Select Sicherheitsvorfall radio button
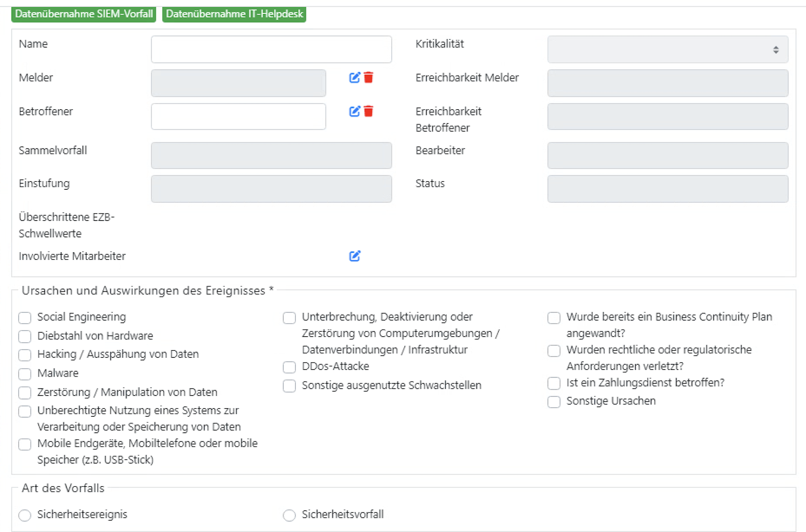This screenshot has height=532, width=806. (x=289, y=515)
